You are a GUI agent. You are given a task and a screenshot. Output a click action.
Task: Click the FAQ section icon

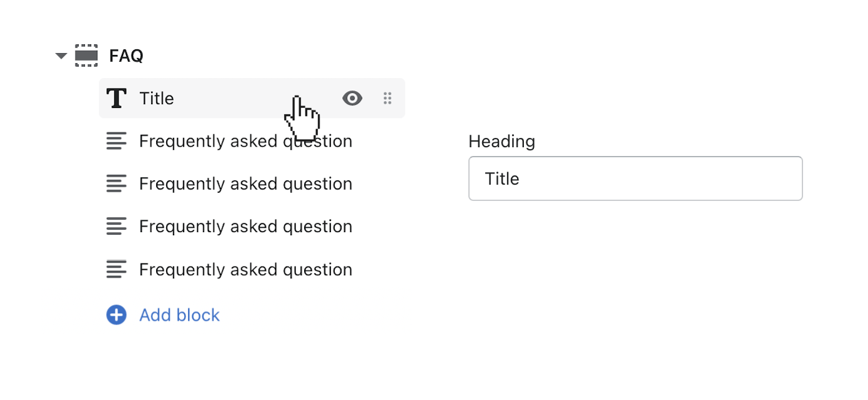click(86, 56)
